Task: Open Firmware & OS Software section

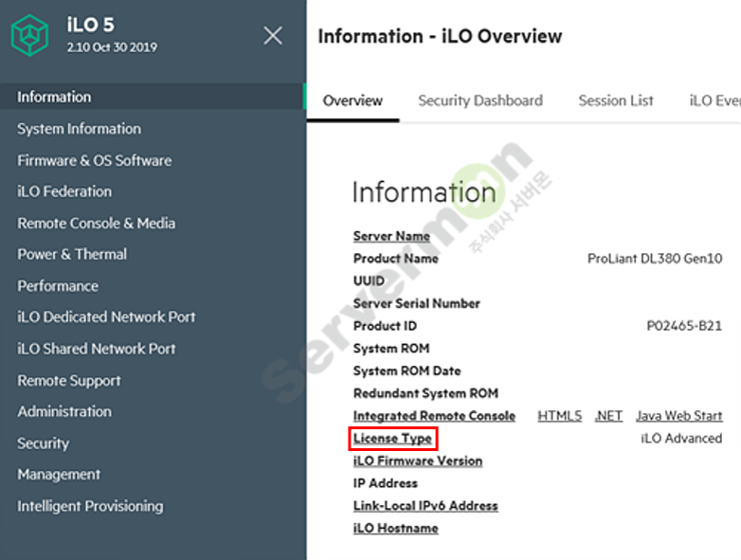Action: coord(95,160)
